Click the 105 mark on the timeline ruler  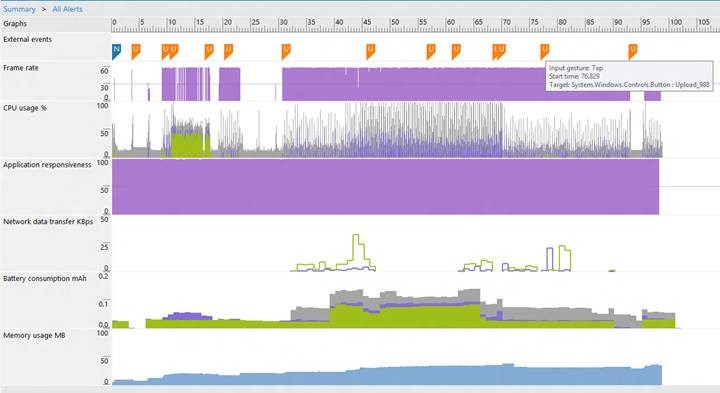pos(704,22)
